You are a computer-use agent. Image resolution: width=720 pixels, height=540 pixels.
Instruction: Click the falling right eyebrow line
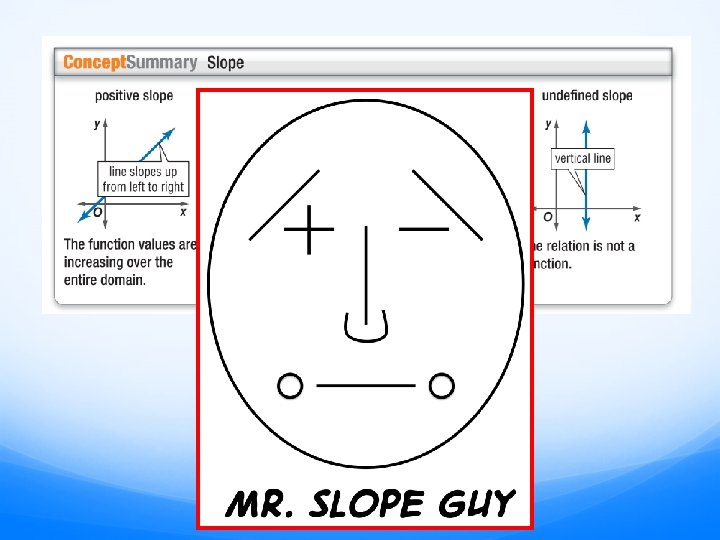[448, 205]
